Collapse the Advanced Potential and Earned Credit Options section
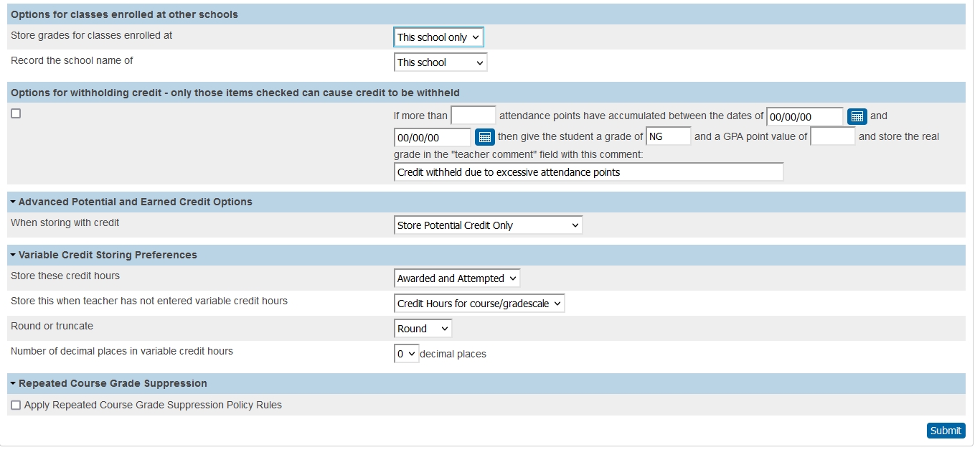The height and width of the screenshot is (455, 980). [x=14, y=202]
